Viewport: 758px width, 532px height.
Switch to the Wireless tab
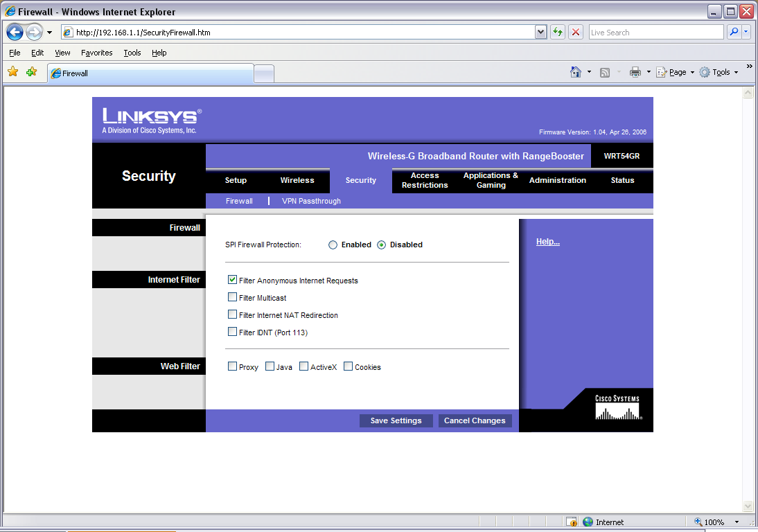pos(297,180)
